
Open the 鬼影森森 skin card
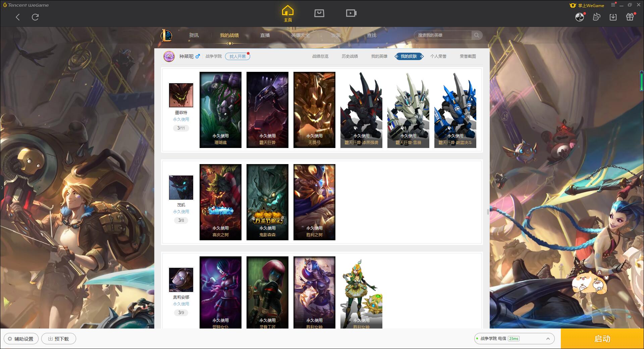point(267,202)
